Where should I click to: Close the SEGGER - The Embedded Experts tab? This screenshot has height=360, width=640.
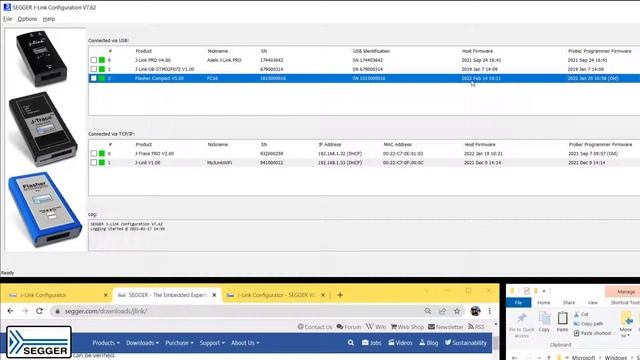click(x=214, y=295)
